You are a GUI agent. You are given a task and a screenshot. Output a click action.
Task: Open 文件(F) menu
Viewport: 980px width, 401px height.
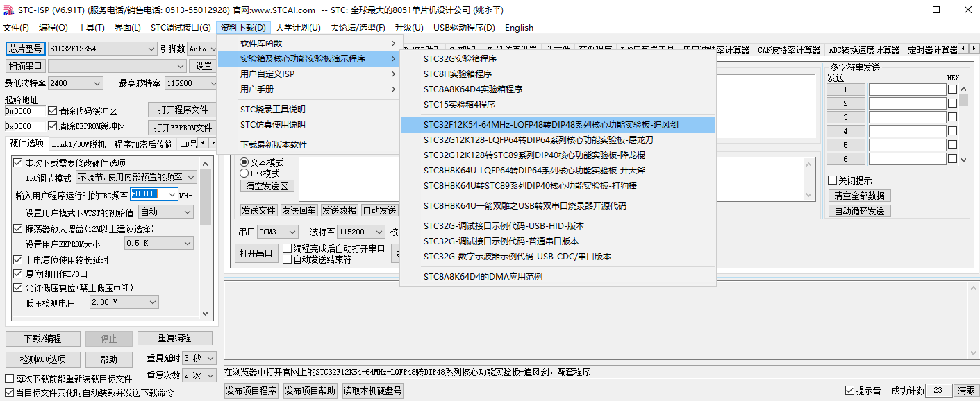[x=16, y=28]
